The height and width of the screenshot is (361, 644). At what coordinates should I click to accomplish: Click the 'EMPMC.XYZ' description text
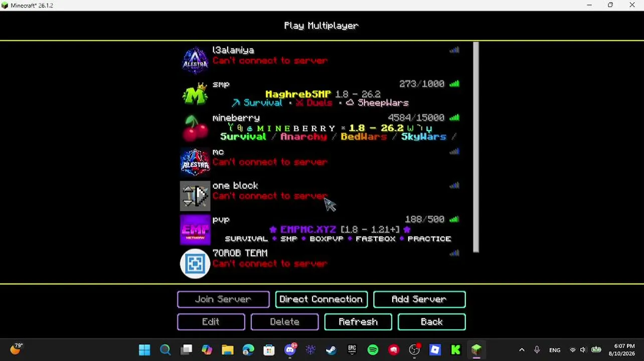(308, 229)
